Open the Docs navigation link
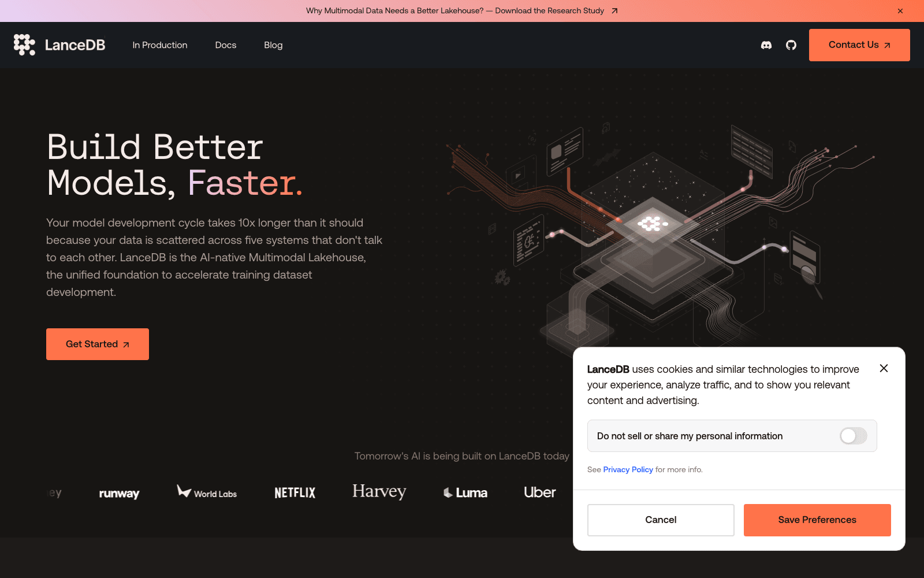The image size is (924, 578). pos(226,45)
